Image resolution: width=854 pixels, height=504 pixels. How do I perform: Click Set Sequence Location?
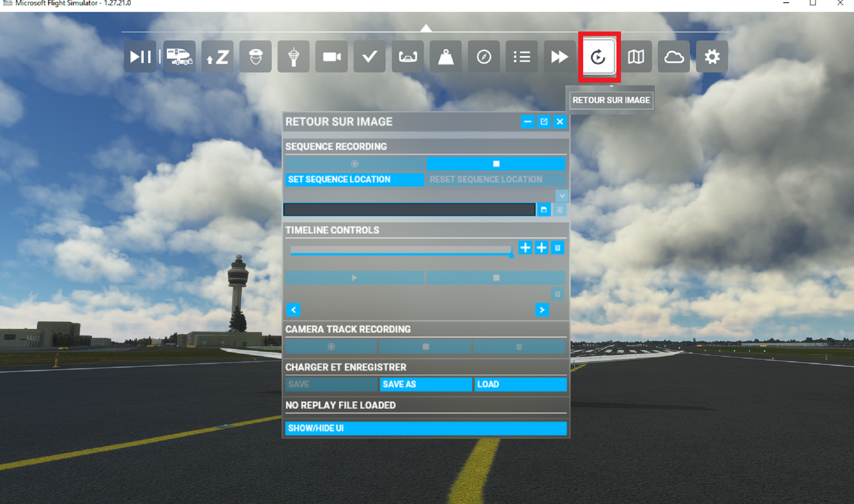[x=354, y=179]
